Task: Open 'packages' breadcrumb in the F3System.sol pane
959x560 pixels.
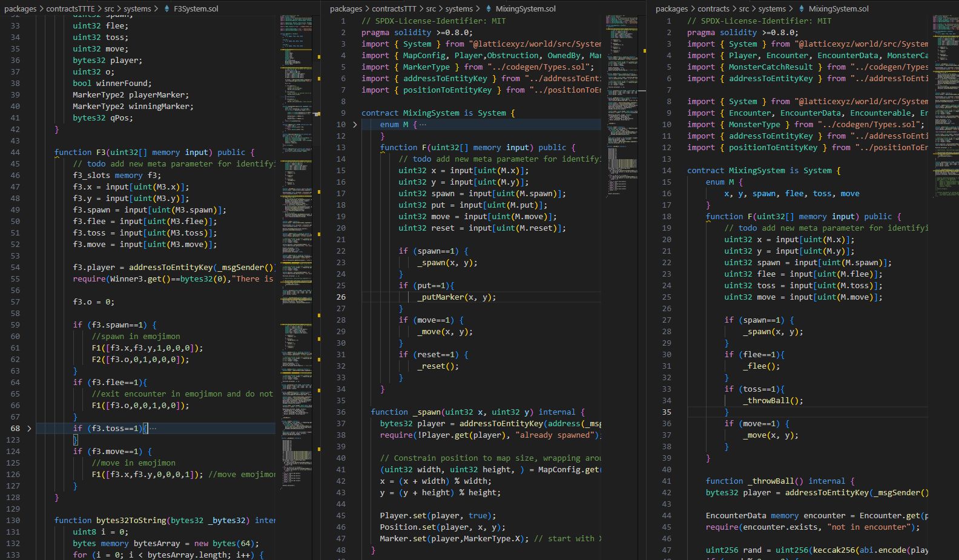Action: [21, 9]
